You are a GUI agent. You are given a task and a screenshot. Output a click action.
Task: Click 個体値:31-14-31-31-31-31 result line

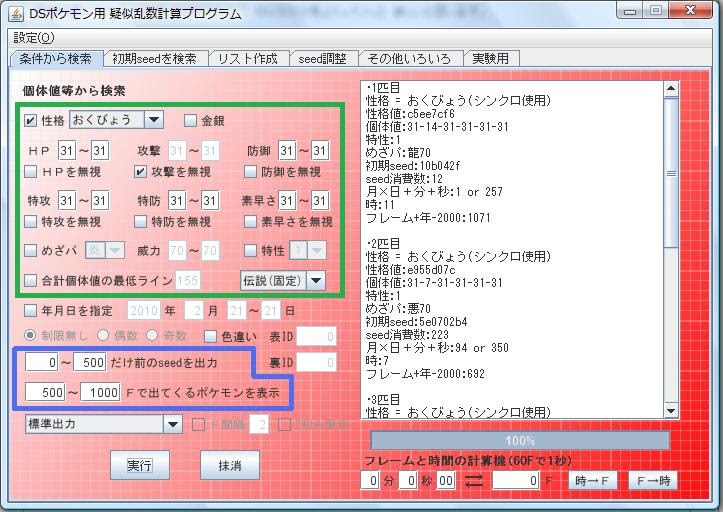pyautogui.click(x=437, y=126)
